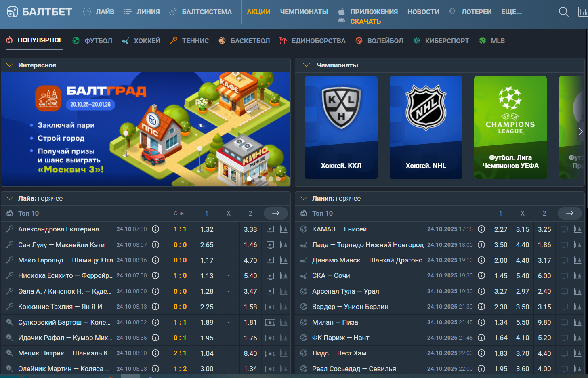
Task: Open info icon for КАМАЗ — Енисей match
Action: pos(481,229)
